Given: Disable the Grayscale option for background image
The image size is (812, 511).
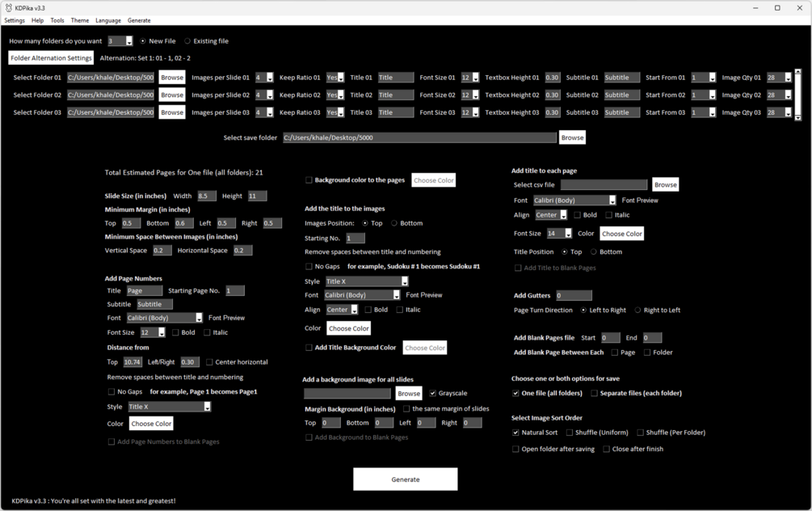Looking at the screenshot, I should [x=434, y=393].
